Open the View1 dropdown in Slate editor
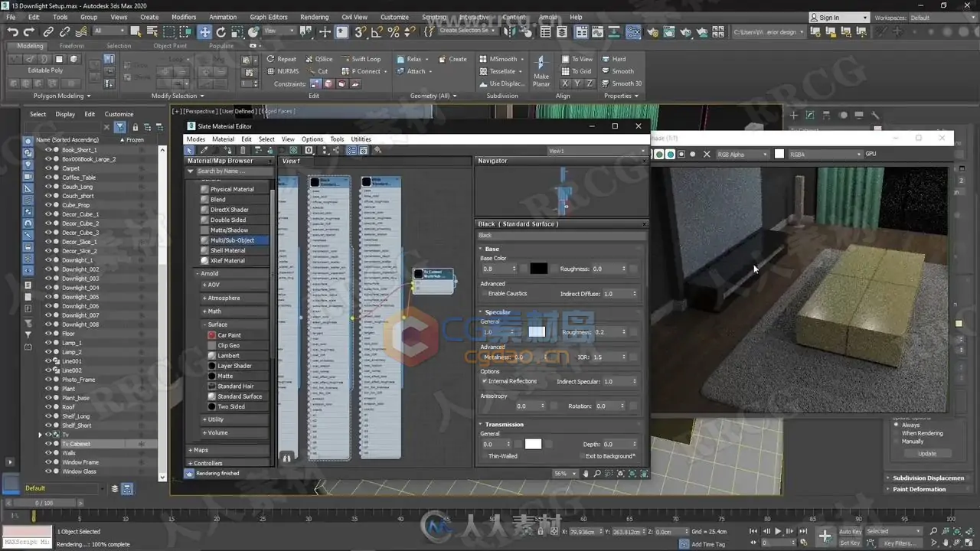 [596, 151]
